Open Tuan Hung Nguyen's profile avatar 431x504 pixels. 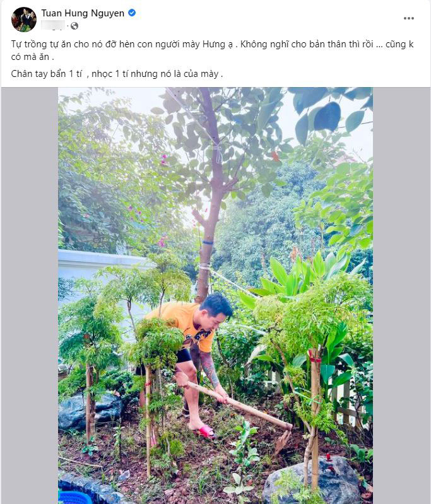24,20
